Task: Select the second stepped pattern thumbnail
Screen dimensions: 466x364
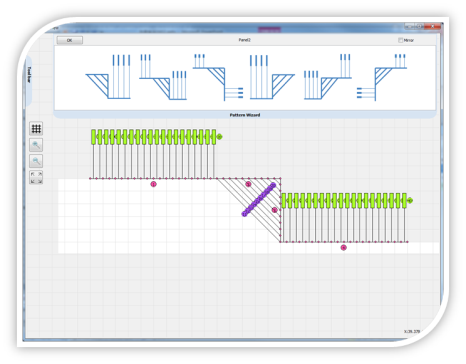Action: (163, 77)
